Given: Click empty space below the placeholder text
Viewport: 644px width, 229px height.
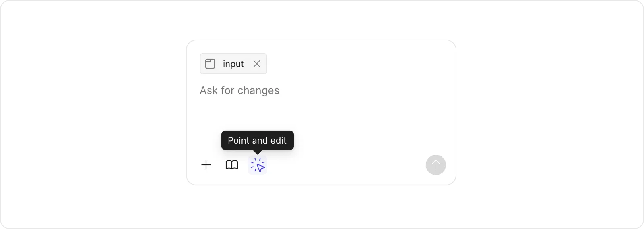Looking at the screenshot, I should click(322, 117).
